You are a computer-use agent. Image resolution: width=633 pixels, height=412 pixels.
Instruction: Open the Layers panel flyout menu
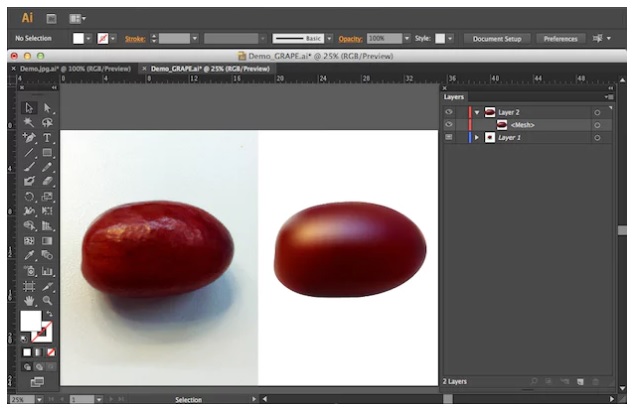(609, 97)
